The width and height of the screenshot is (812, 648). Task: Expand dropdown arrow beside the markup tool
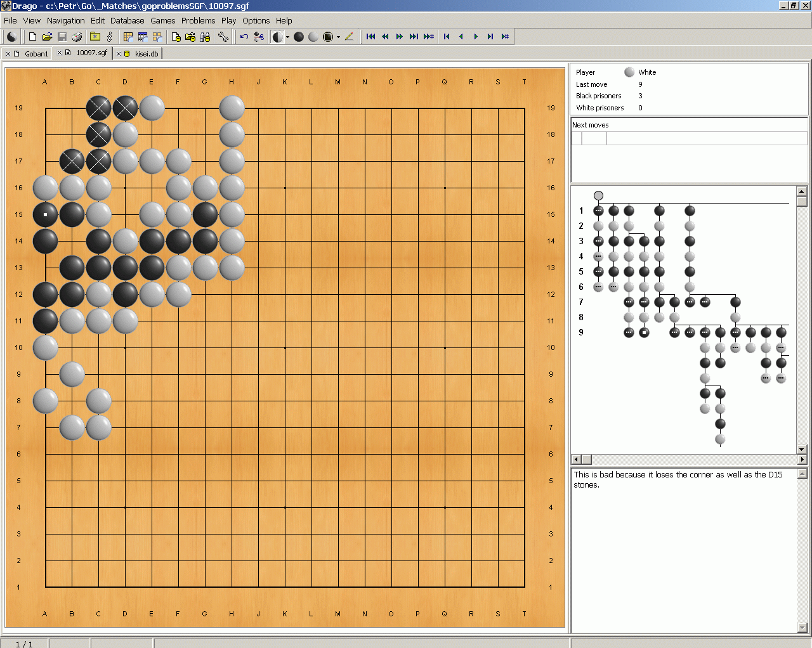[x=338, y=37]
